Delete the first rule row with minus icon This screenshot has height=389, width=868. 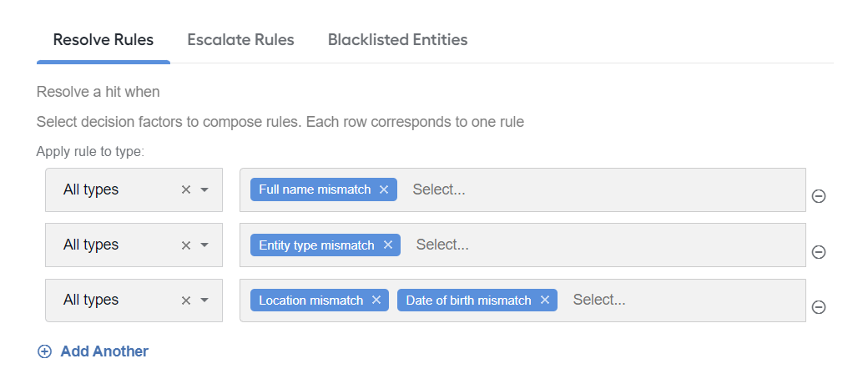[819, 196]
